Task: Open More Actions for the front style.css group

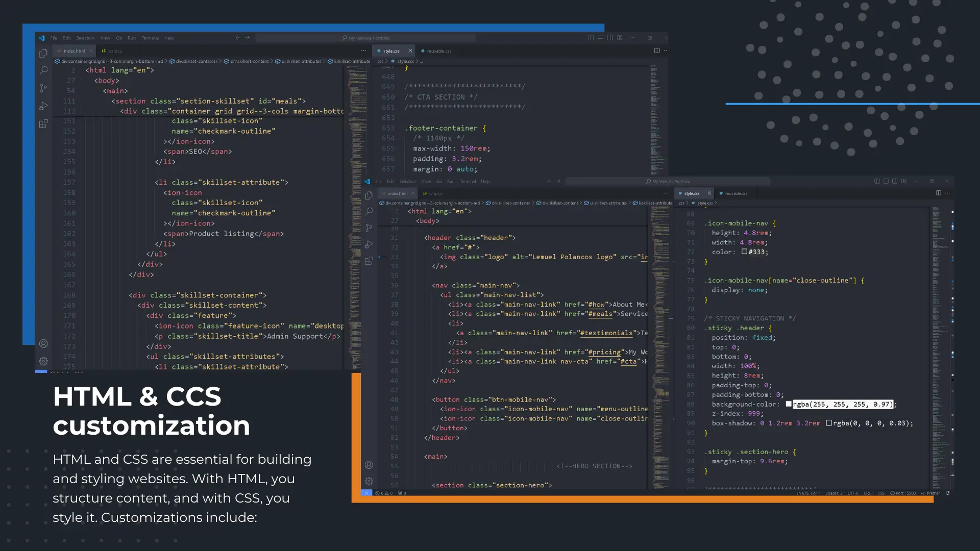Action: (x=947, y=193)
